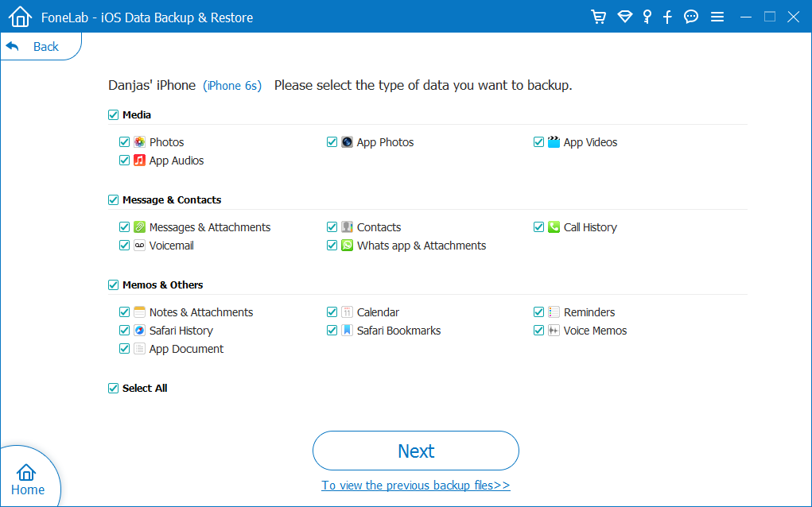Click the Reminders icon
Viewport: 812px width, 507px height.
tap(554, 312)
